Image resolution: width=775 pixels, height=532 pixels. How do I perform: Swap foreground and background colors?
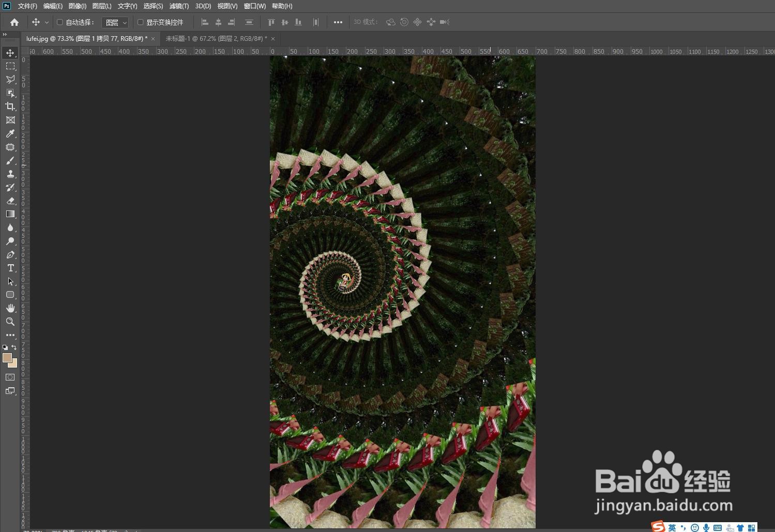pyautogui.click(x=14, y=347)
